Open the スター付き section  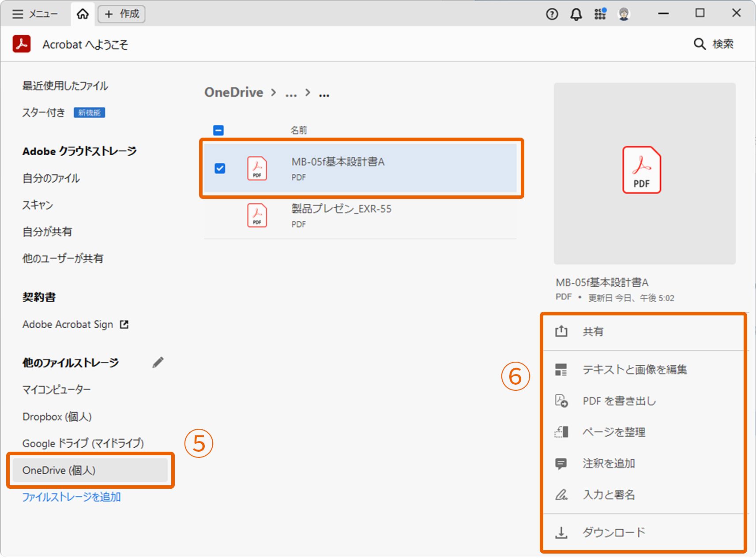pos(44,113)
